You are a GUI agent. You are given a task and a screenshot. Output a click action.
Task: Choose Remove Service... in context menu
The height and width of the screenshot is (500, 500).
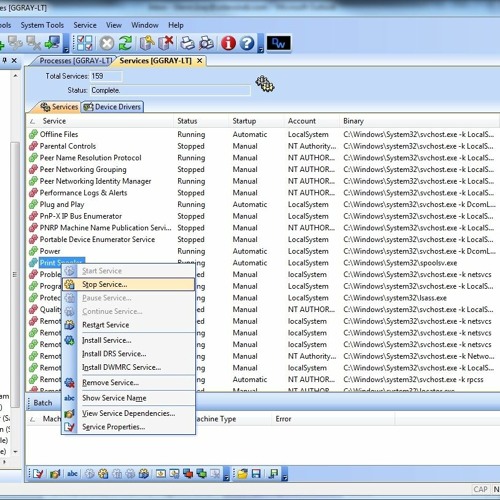129,382
